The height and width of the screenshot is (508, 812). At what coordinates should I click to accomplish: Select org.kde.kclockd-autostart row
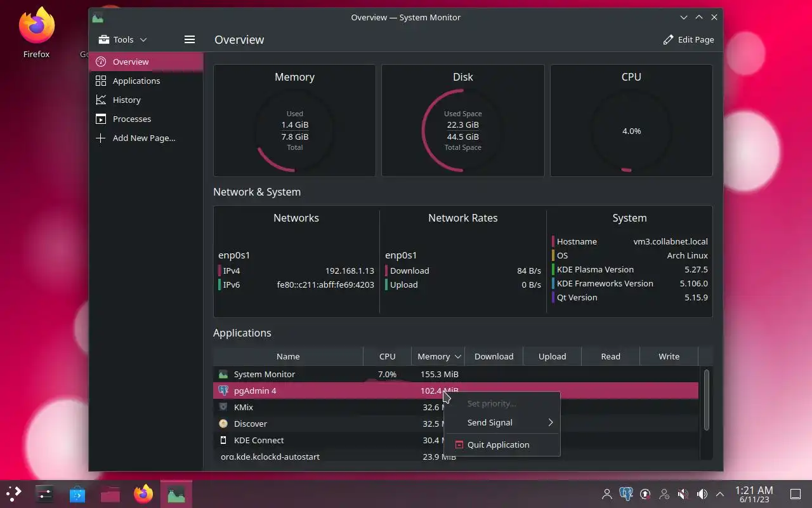[x=455, y=455]
